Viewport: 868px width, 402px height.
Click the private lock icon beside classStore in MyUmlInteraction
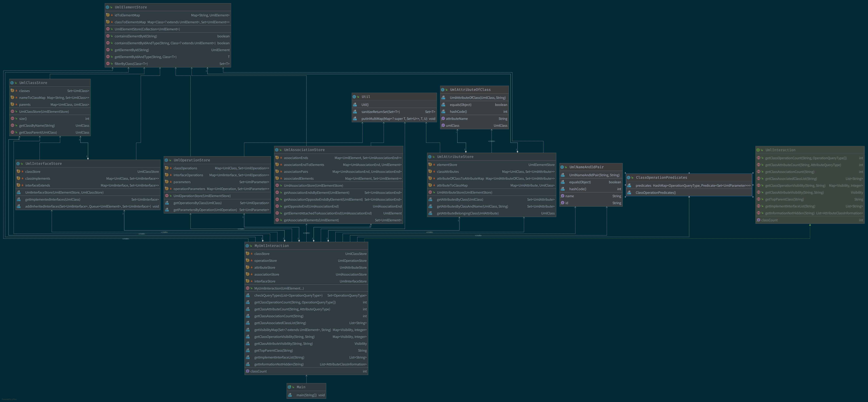(251, 254)
